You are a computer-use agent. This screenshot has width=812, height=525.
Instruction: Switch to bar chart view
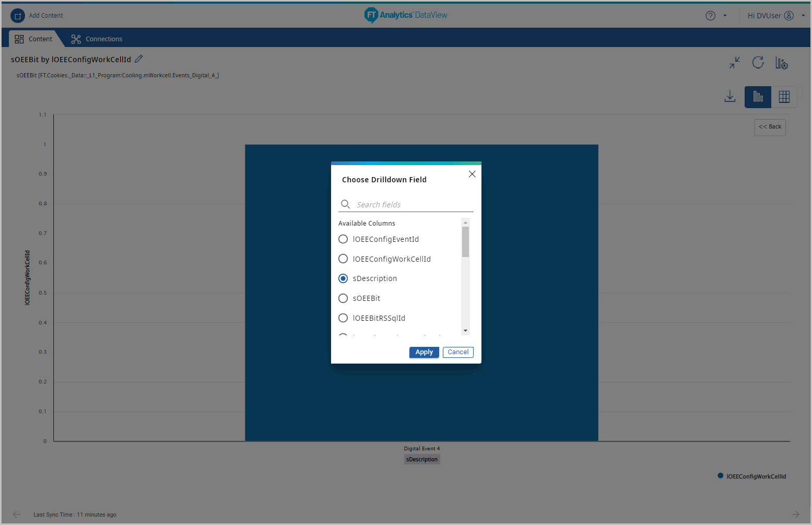(x=758, y=97)
